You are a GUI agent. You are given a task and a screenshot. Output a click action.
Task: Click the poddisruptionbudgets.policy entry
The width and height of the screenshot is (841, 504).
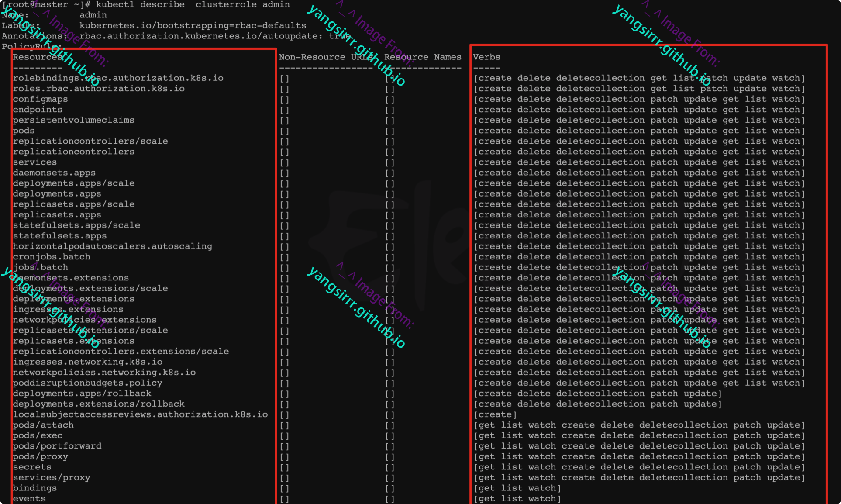(87, 383)
